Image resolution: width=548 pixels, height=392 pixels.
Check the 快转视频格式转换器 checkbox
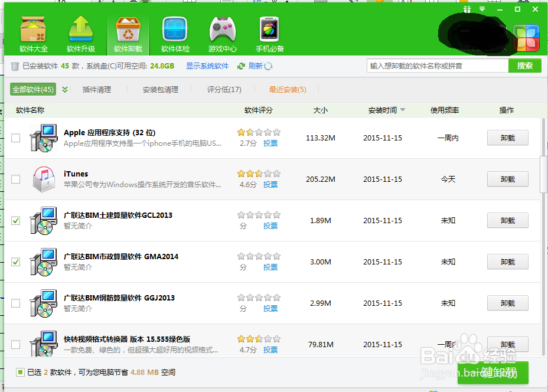(16, 345)
